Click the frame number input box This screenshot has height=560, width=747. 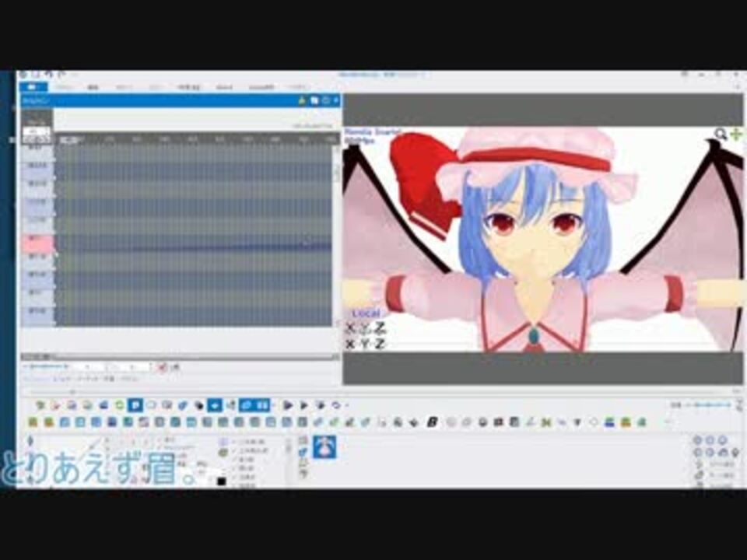(37, 131)
